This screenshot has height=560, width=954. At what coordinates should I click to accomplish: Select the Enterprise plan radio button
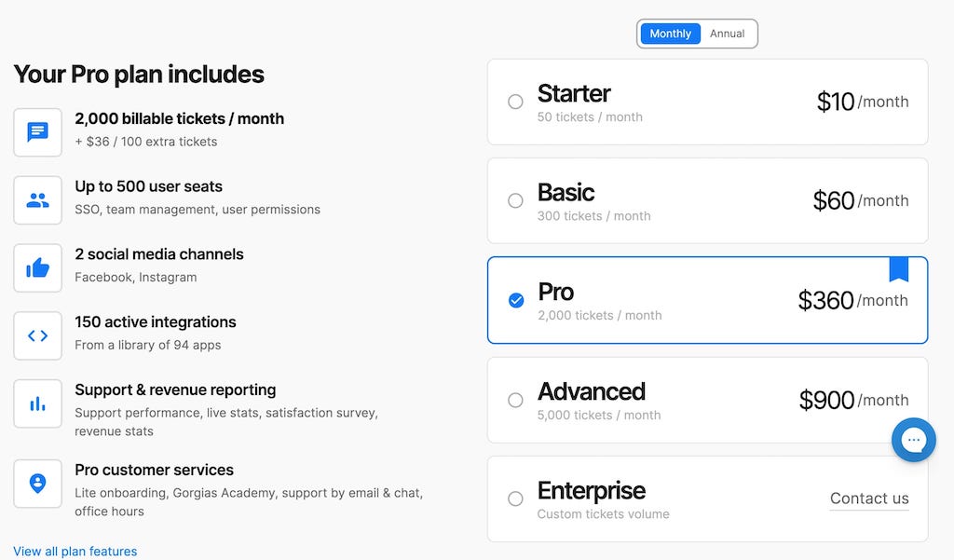coord(515,499)
